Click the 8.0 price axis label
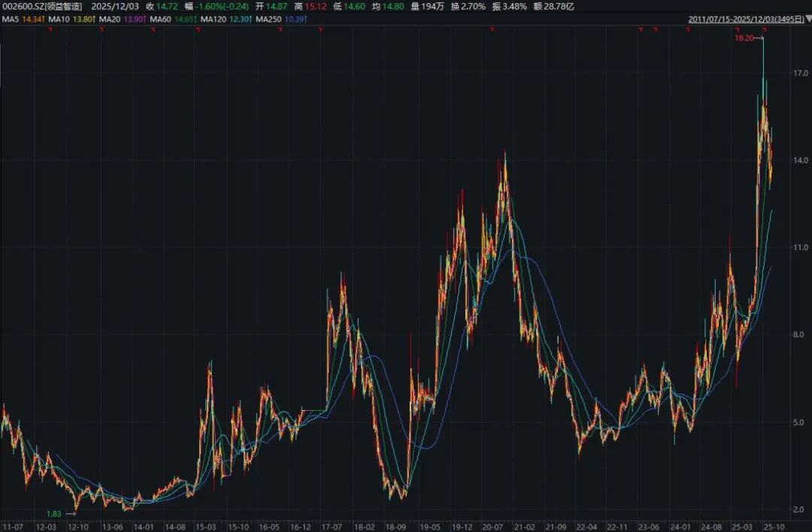 (798, 335)
